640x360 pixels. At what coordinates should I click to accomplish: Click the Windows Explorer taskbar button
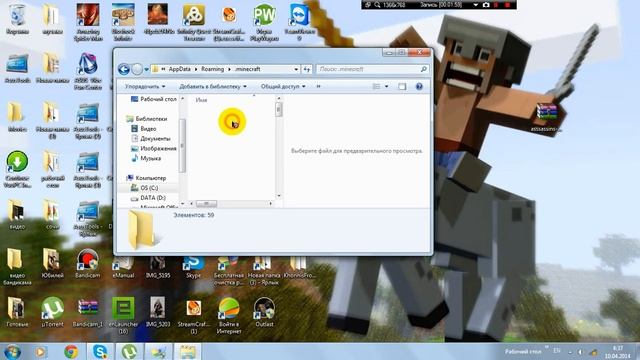[187, 352]
